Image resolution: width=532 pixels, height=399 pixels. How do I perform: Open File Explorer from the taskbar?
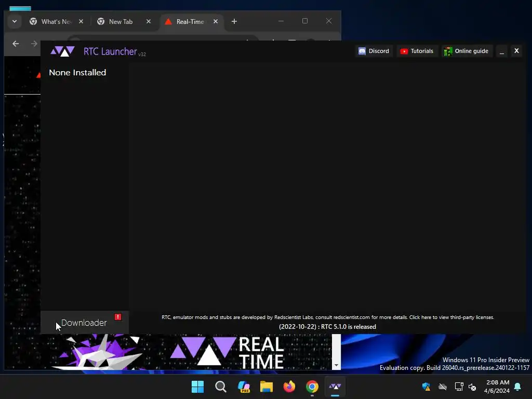click(x=267, y=387)
